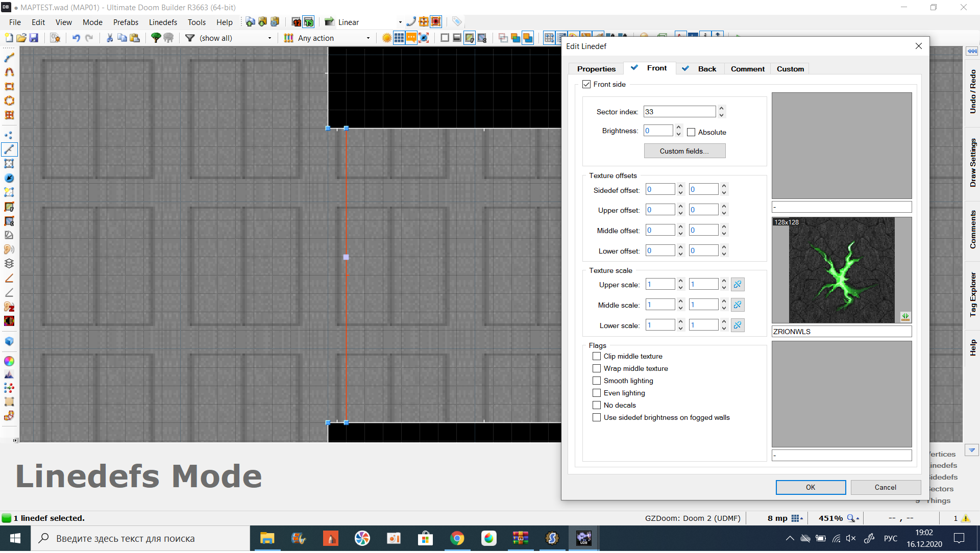980x553 pixels.
Task: Select the Draw Rectangle tool in the sidebar
Action: [9, 86]
